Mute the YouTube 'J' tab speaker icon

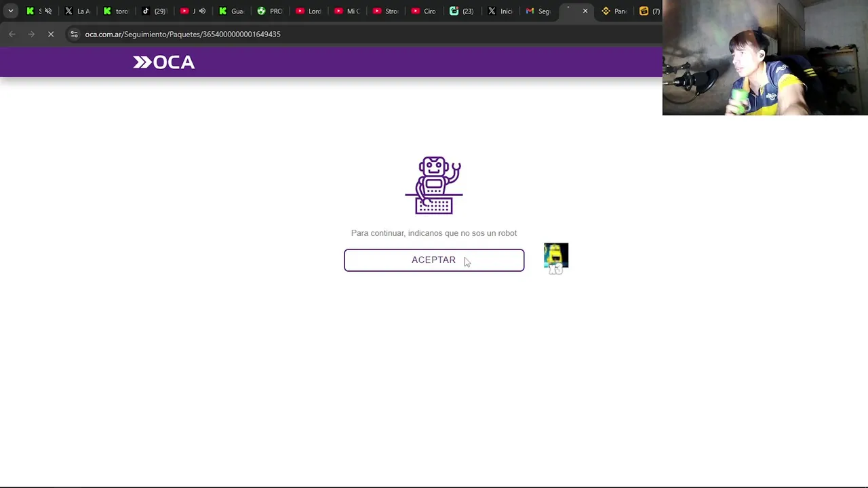tap(202, 11)
